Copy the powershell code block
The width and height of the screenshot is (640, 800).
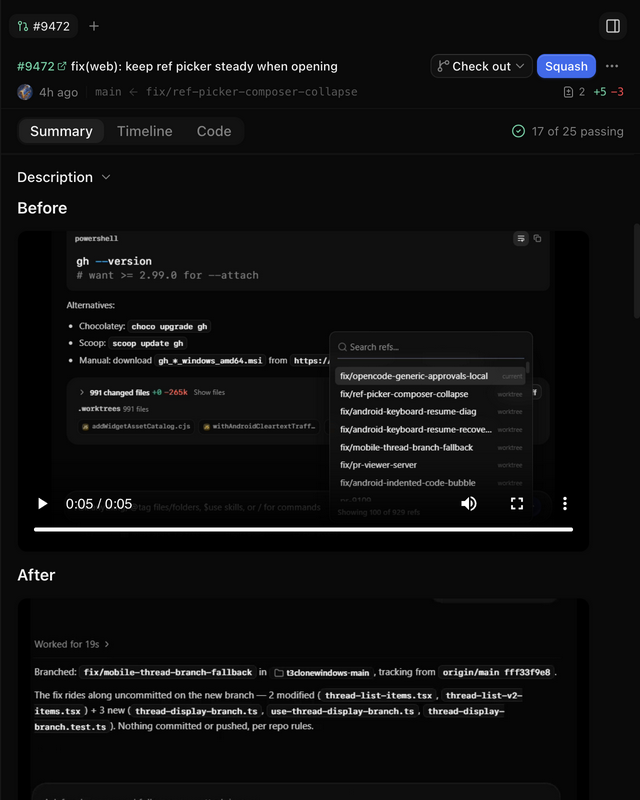click(x=537, y=238)
